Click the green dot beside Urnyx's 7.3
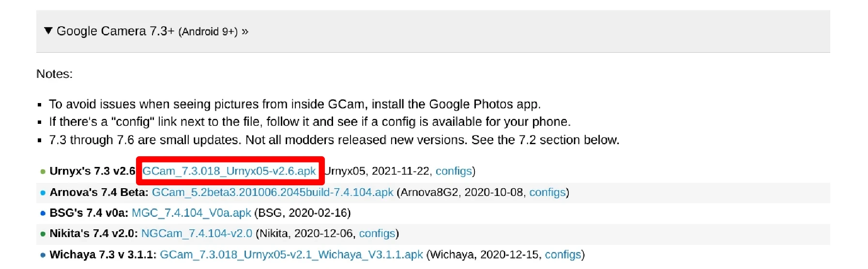This screenshot has width=868, height=269. point(43,172)
